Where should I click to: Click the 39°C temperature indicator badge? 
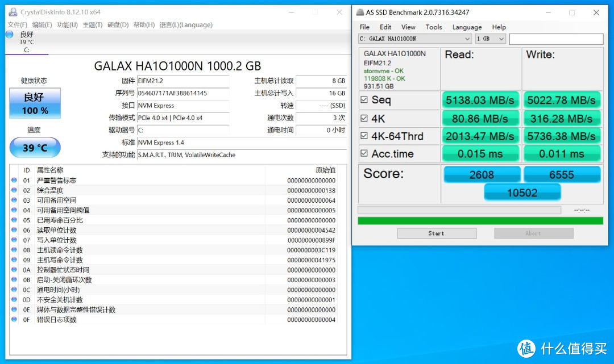(35, 147)
